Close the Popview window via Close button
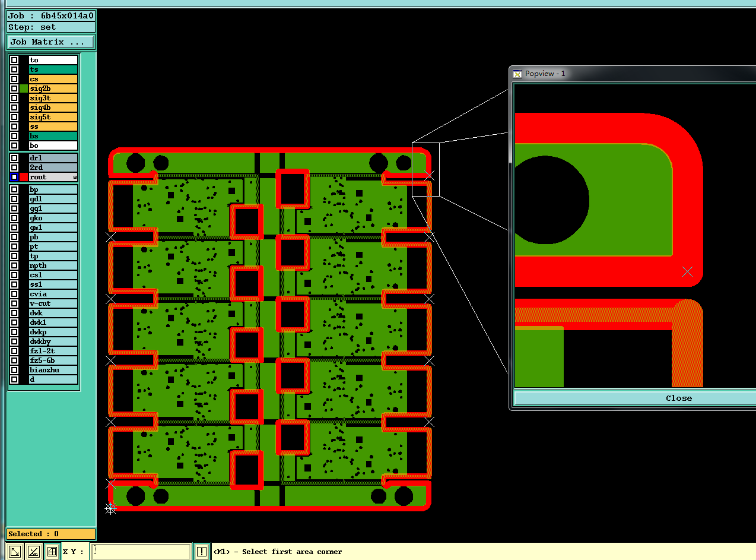Screen dimensions: 756x560 (678, 398)
